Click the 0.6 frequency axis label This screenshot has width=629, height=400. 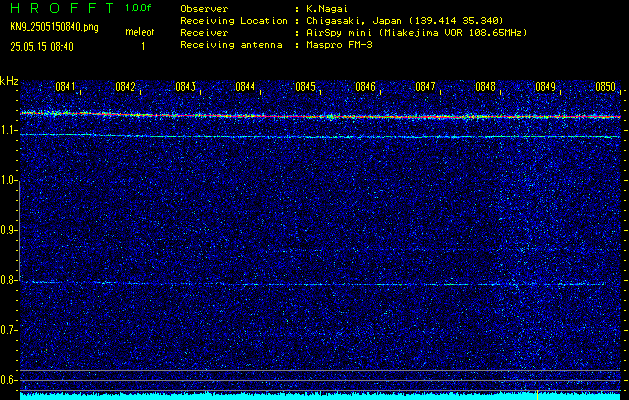[8, 380]
